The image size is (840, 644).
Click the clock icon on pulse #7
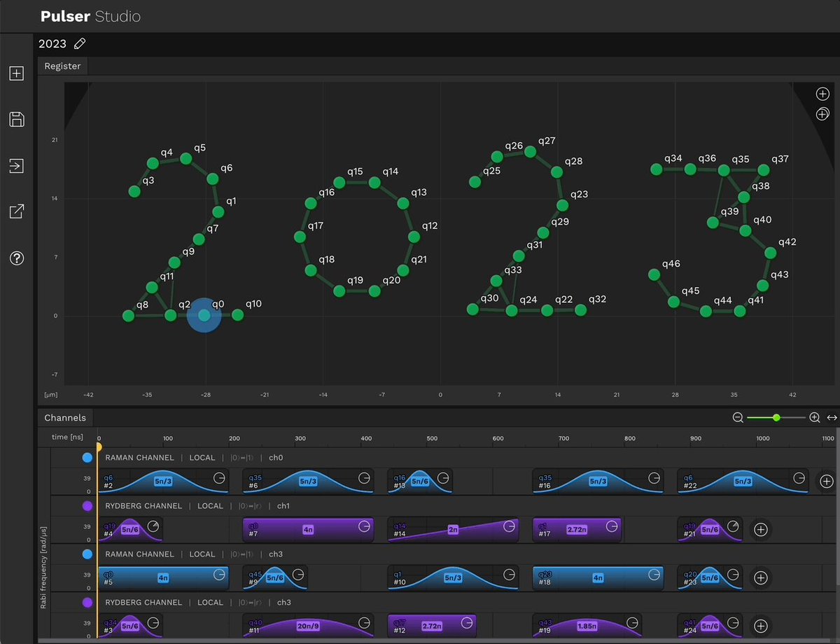click(x=364, y=526)
